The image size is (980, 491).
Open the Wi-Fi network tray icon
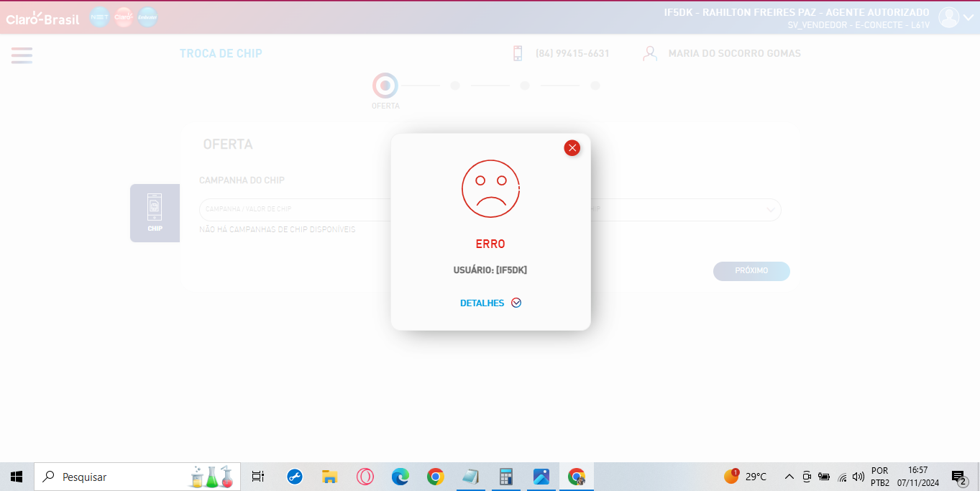(842, 477)
